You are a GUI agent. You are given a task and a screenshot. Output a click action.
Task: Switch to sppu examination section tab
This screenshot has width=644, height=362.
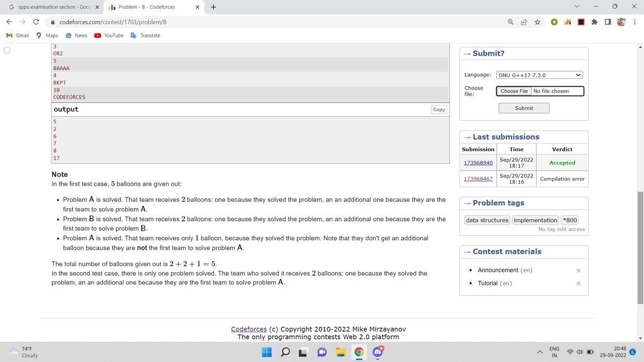point(51,8)
